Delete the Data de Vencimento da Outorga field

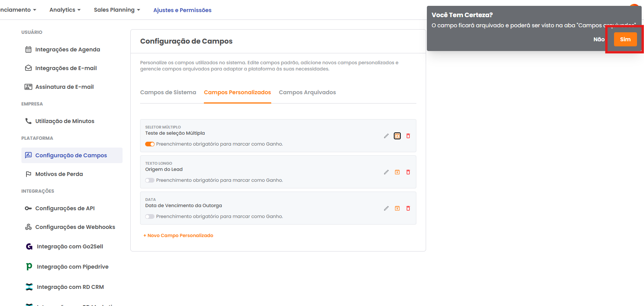(x=408, y=208)
